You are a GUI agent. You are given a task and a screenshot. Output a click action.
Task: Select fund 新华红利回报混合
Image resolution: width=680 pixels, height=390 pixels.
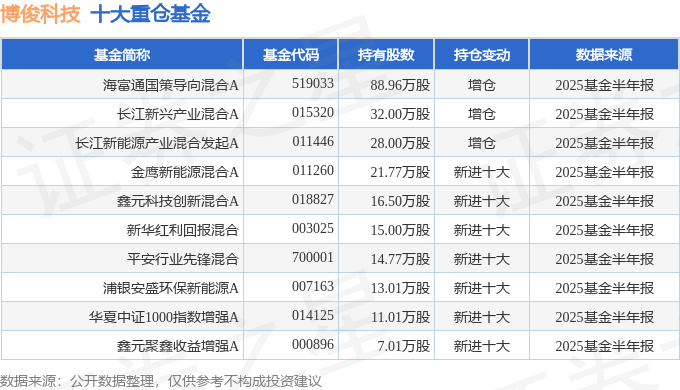coord(183,230)
